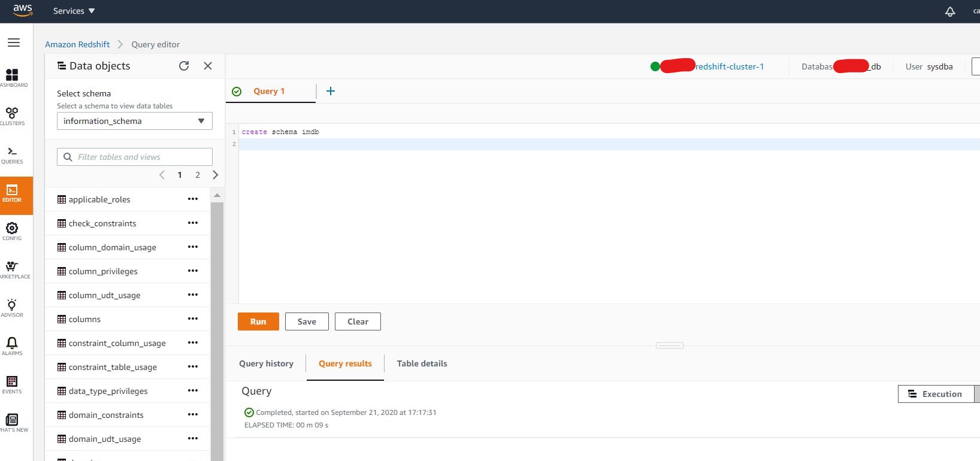Click into the SQL editor line 2
This screenshot has width=980, height=461.
(x=609, y=144)
